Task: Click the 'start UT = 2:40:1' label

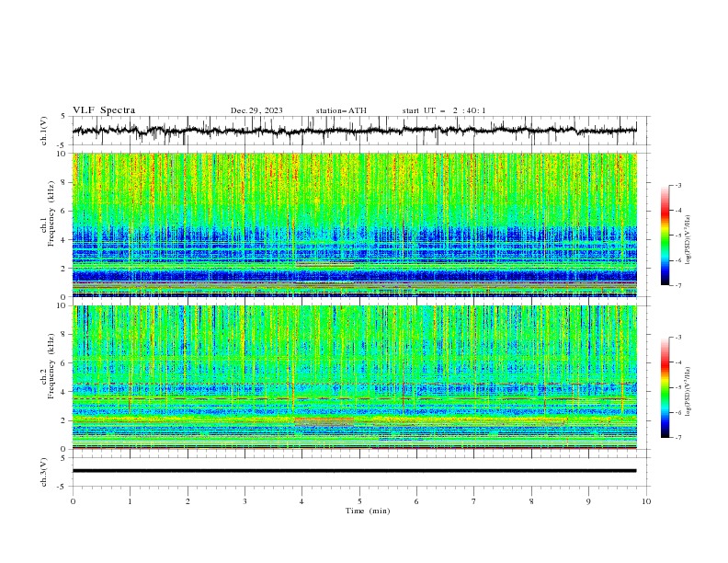Action: (x=444, y=110)
